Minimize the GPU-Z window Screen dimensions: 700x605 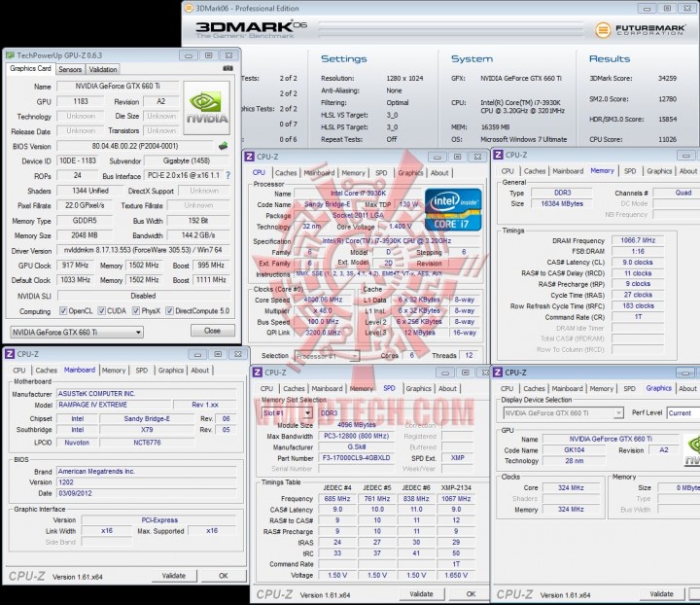[x=189, y=55]
